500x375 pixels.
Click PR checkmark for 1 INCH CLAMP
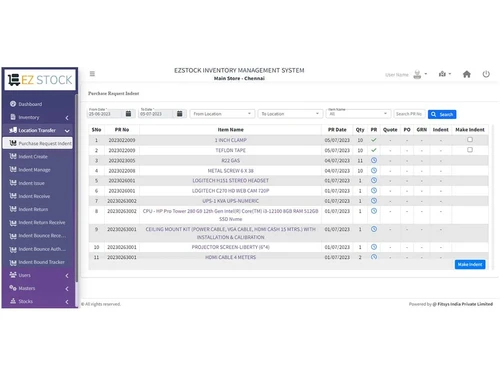374,140
